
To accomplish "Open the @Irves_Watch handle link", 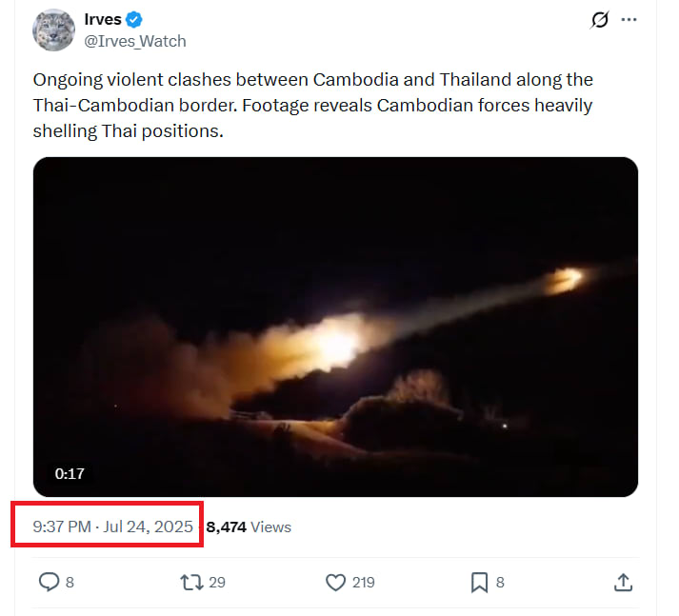I will (135, 41).
